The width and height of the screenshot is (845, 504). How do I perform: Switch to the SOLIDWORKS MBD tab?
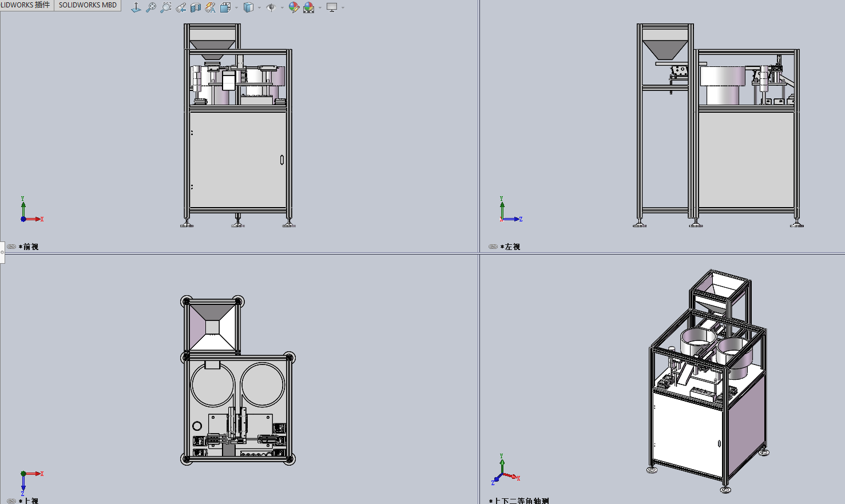tap(88, 5)
